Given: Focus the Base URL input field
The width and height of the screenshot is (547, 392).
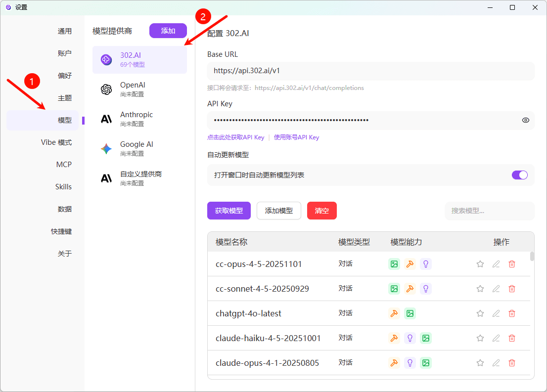Looking at the screenshot, I should click(x=371, y=71).
